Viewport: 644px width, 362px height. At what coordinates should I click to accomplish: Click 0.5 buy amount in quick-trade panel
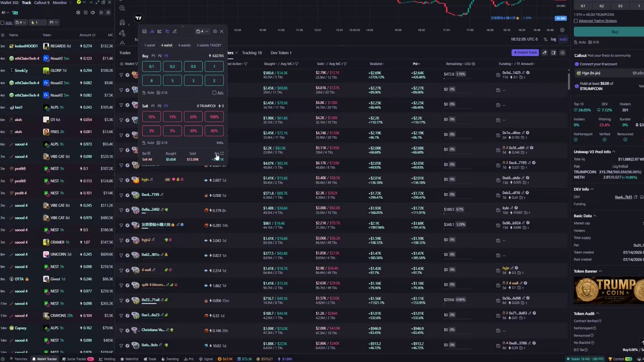coord(193,67)
